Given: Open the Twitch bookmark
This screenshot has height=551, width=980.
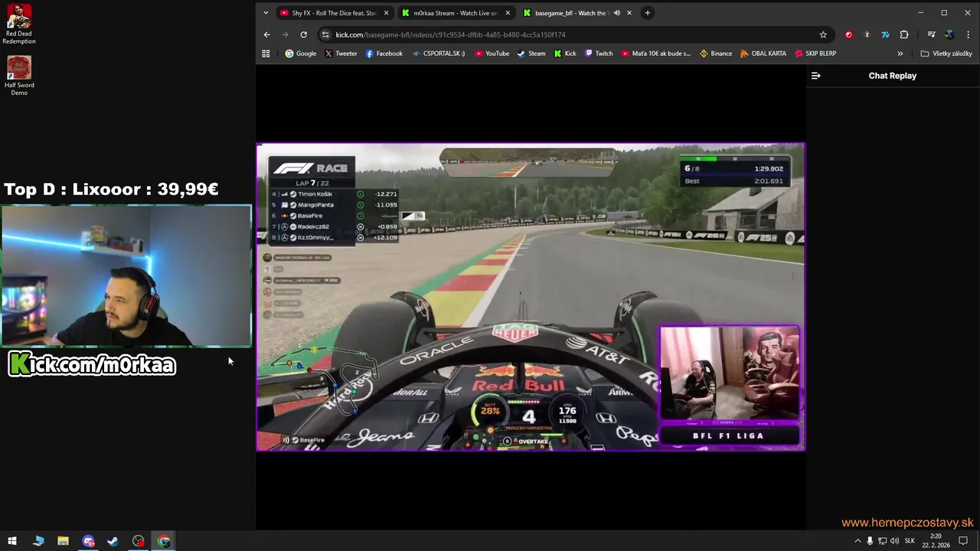Looking at the screenshot, I should click(x=599, y=54).
